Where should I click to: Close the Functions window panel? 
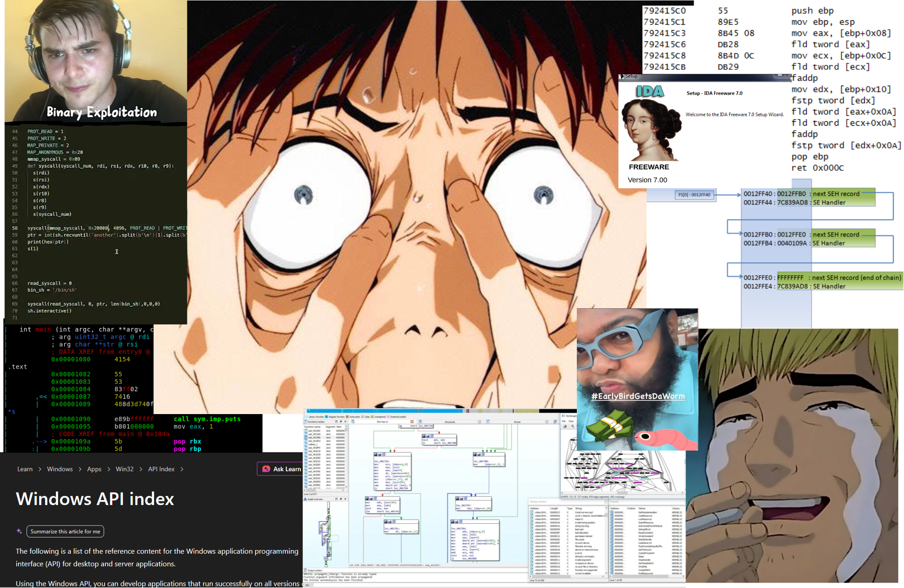pyautogui.click(x=345, y=422)
